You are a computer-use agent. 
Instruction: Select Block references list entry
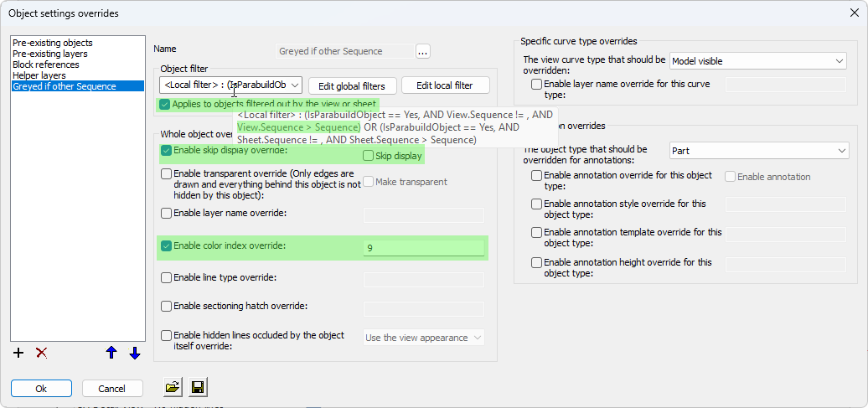point(46,65)
